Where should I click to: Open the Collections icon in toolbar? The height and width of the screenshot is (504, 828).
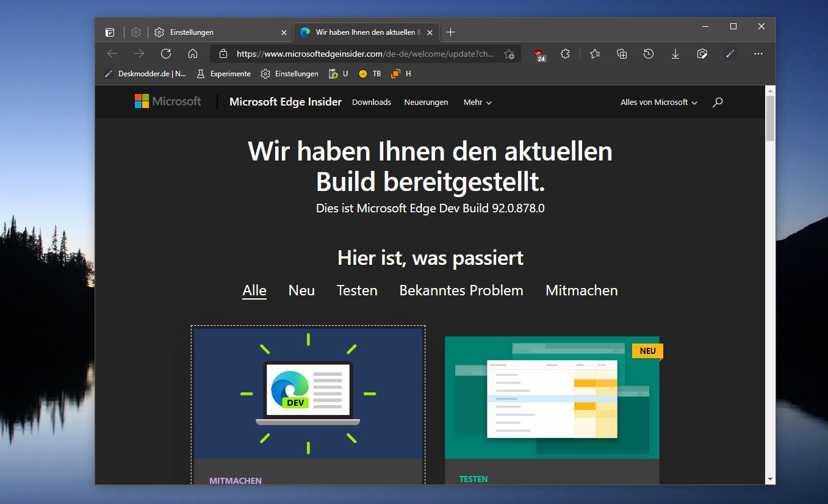[x=622, y=54]
